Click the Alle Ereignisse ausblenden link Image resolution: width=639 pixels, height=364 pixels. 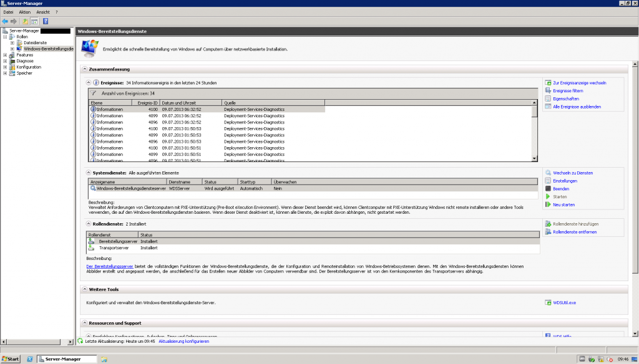point(577,107)
